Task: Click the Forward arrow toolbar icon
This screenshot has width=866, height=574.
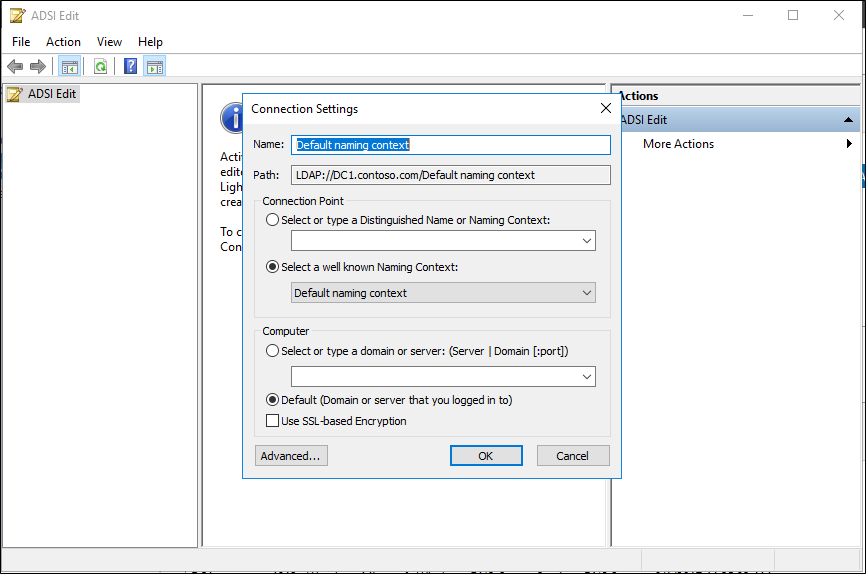Action: [38, 67]
